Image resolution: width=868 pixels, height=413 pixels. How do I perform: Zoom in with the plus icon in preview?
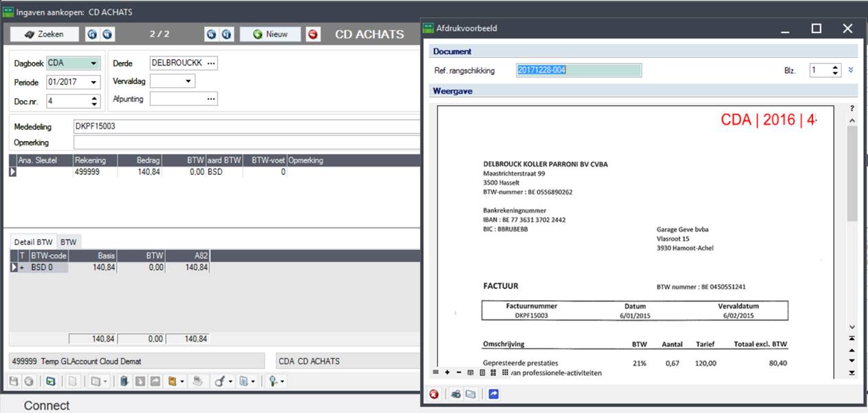(x=447, y=372)
